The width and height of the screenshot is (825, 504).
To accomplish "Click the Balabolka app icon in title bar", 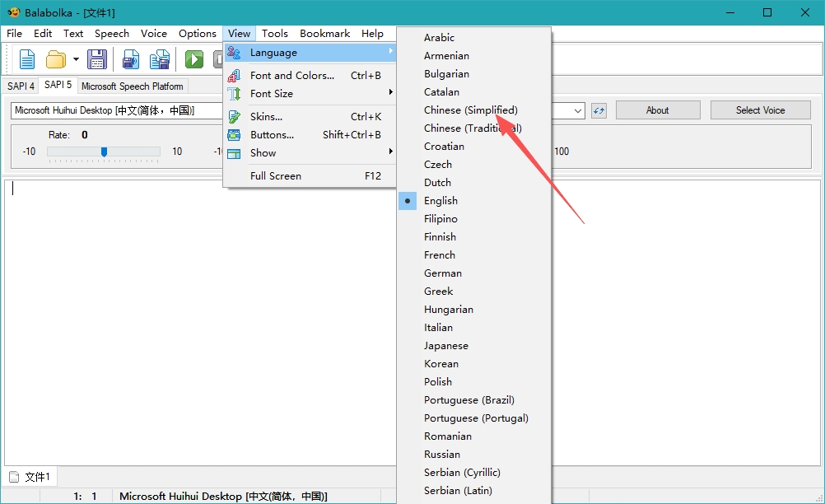I will click(x=14, y=12).
